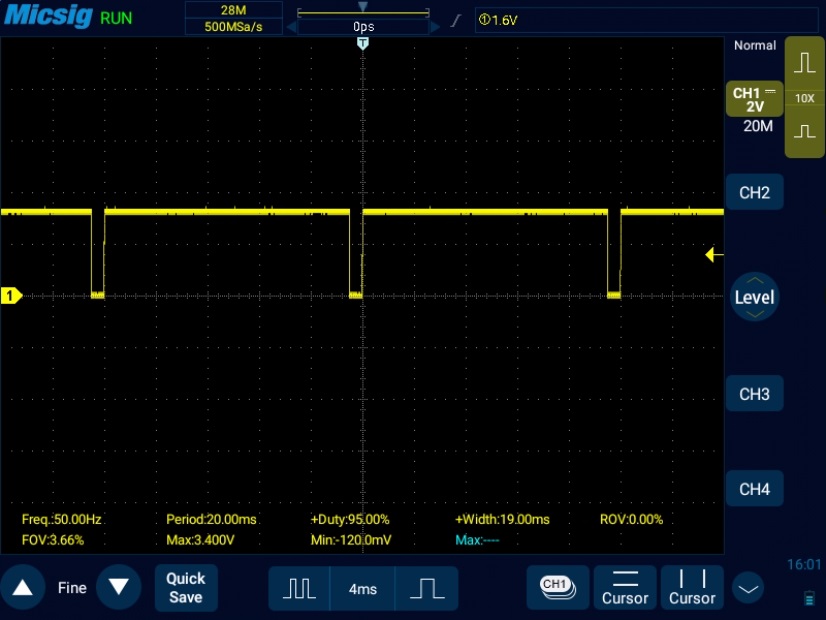Screen dimensions: 826x620
Task: Toggle the RUN acquisition state
Action: (x=116, y=18)
